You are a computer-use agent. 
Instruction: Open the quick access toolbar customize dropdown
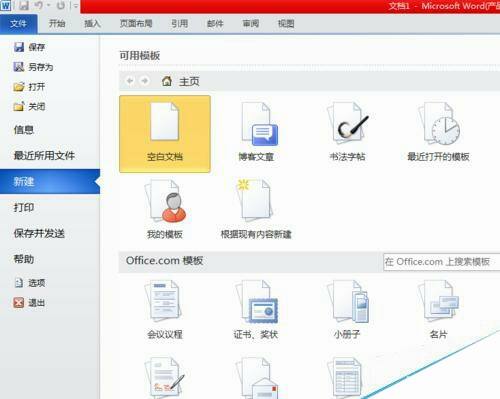click(x=76, y=6)
